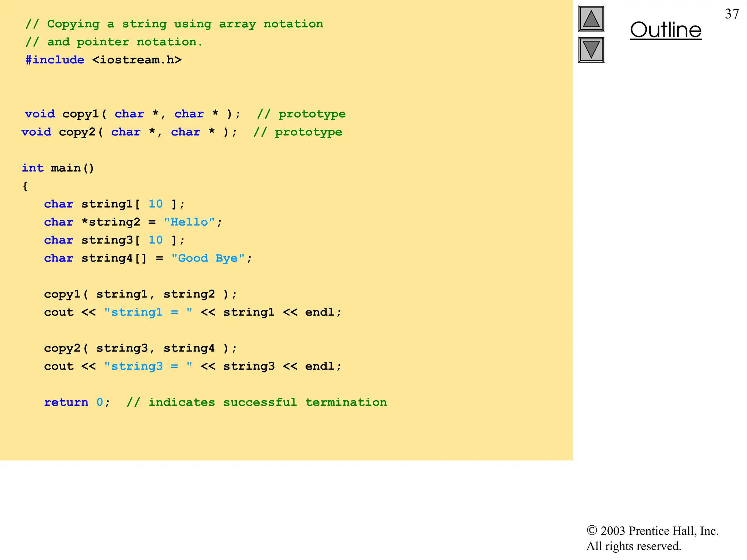Viewport: 747px width, 560px height.
Task: Select the comment "// Copying a string using array notation"
Action: (x=174, y=24)
